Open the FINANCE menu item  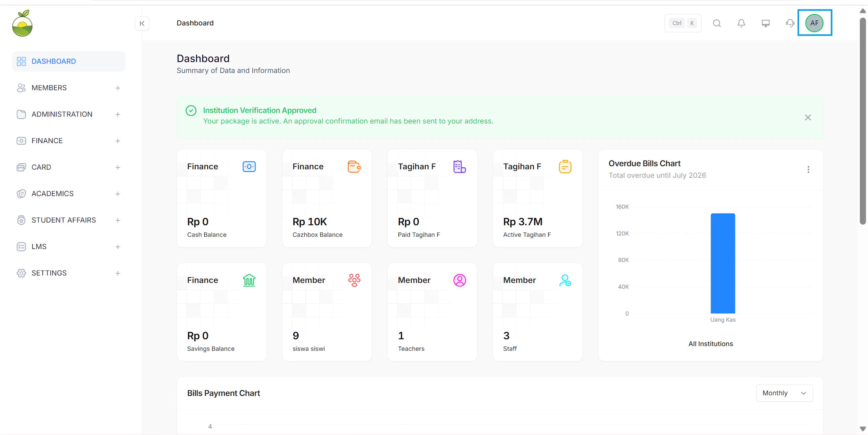click(69, 141)
